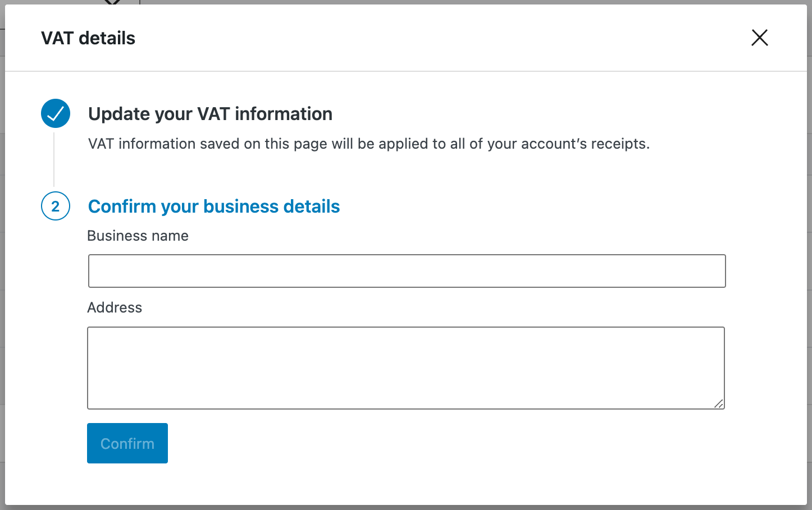Click the VAT details dialog title
The image size is (812, 510).
pyautogui.click(x=88, y=38)
